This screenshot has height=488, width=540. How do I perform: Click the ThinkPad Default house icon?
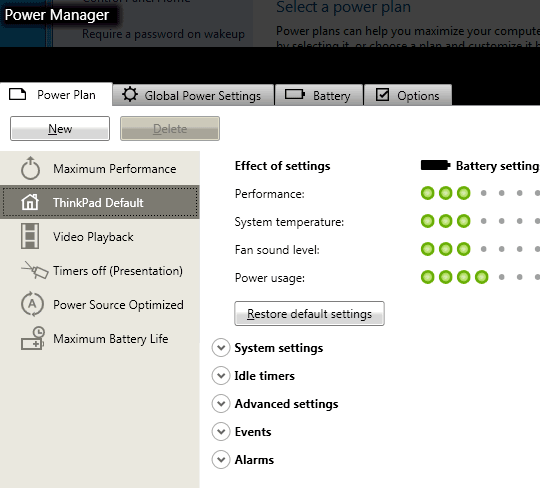coord(30,202)
